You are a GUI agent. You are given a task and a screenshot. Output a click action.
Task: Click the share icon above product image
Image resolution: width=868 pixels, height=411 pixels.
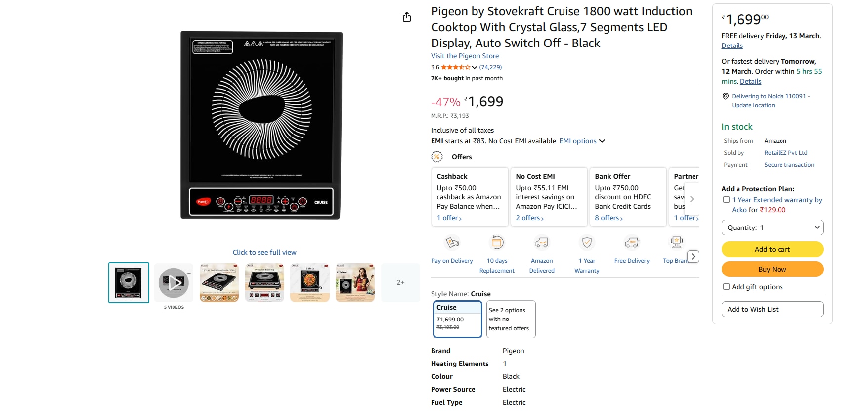[407, 17]
